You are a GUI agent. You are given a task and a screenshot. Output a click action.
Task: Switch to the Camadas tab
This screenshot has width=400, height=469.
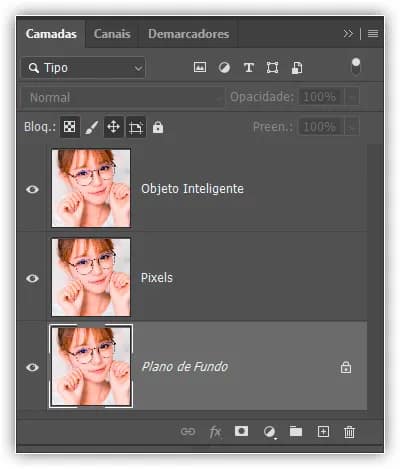[x=51, y=34]
